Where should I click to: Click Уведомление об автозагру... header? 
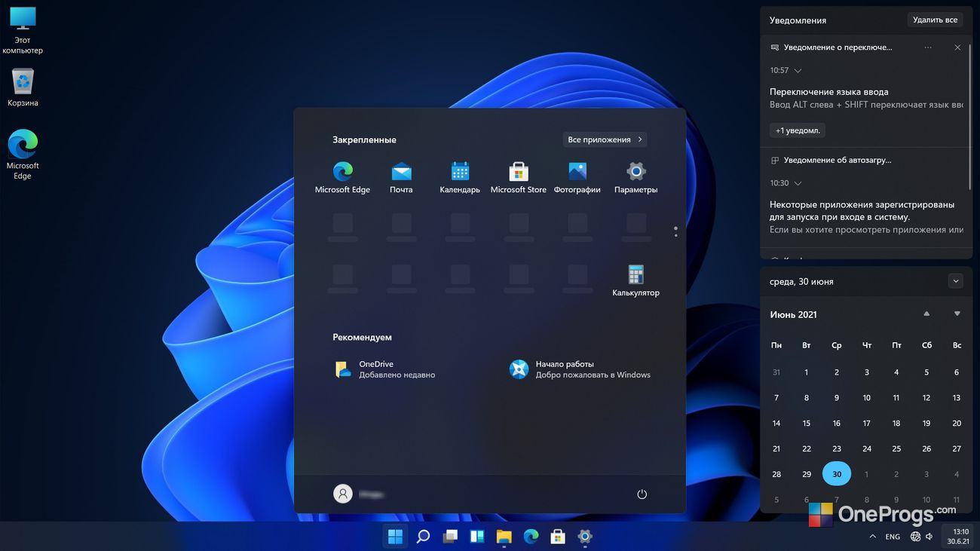point(838,161)
